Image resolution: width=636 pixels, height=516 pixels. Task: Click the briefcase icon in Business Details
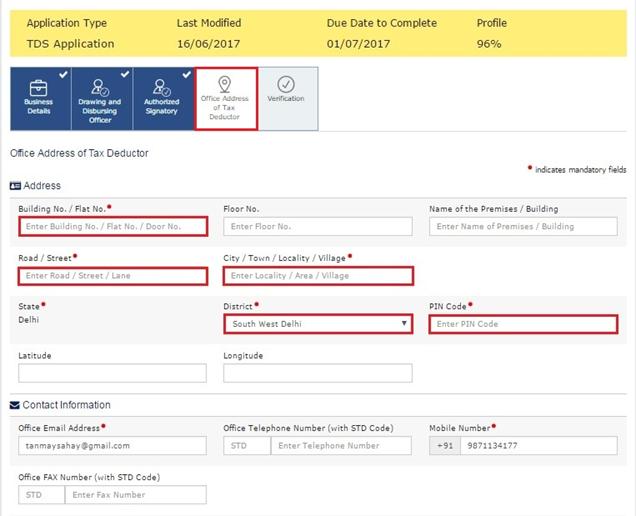(39, 88)
